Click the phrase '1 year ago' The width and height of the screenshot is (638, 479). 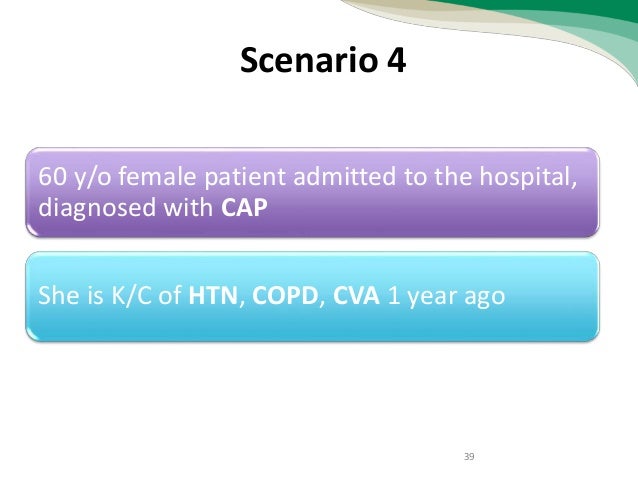(x=446, y=296)
